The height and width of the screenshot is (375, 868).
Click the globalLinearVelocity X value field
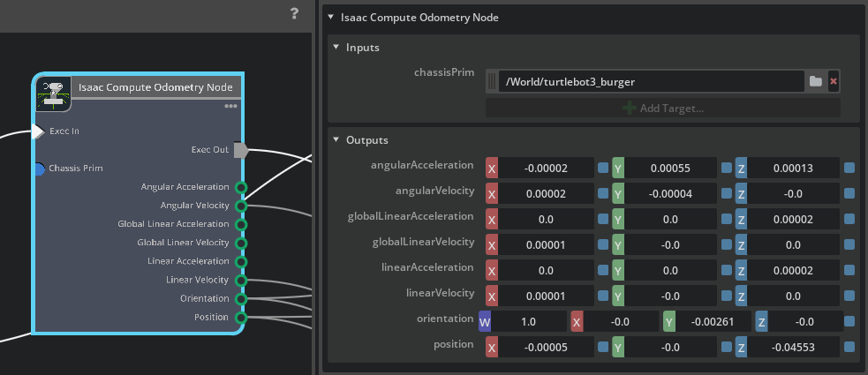point(546,244)
